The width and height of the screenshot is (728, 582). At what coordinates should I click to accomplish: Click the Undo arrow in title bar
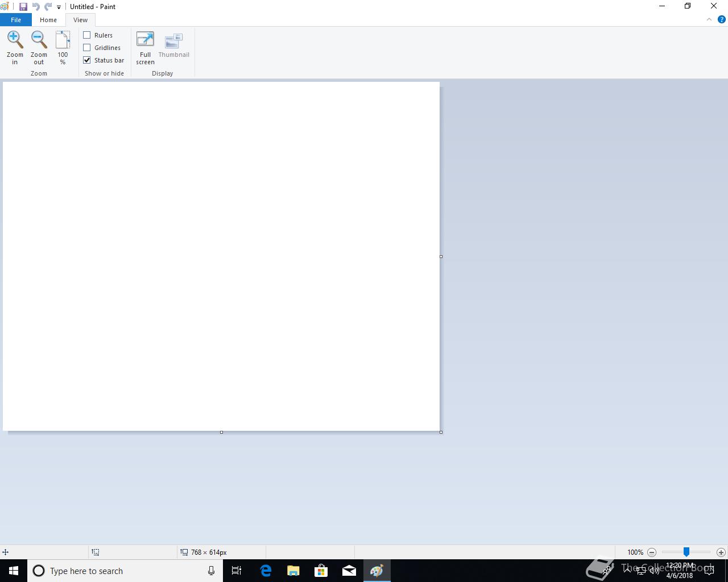[x=36, y=7]
